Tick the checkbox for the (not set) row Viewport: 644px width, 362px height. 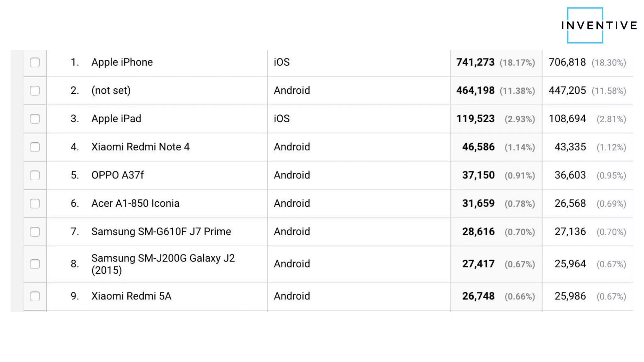(35, 91)
